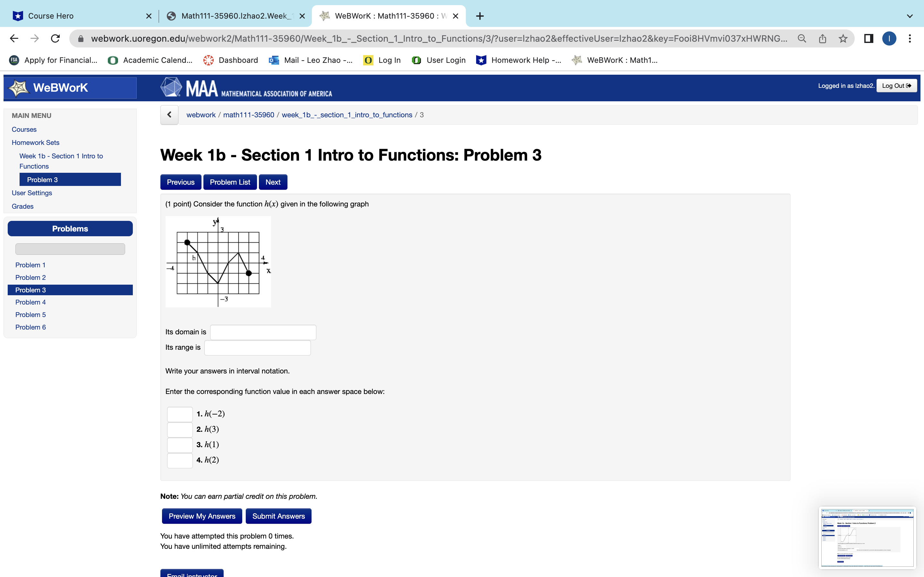This screenshot has height=577, width=924.
Task: Open Problem 5 in Problems list
Action: (x=30, y=314)
